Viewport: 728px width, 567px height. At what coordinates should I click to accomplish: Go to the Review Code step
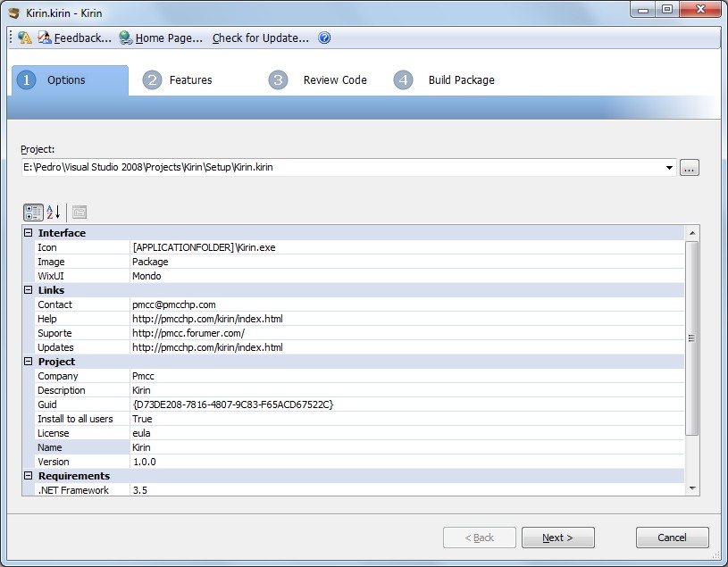point(318,79)
